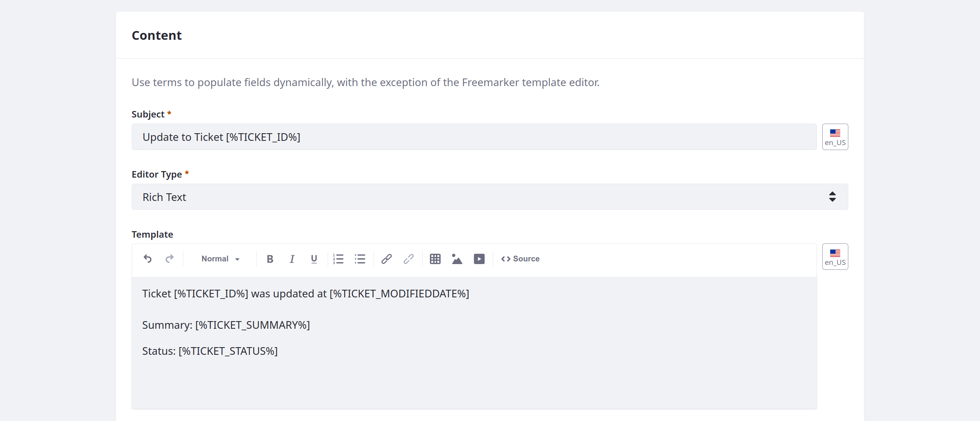Image resolution: width=980 pixels, height=421 pixels.
Task: Click the undo arrow icon
Action: [147, 259]
